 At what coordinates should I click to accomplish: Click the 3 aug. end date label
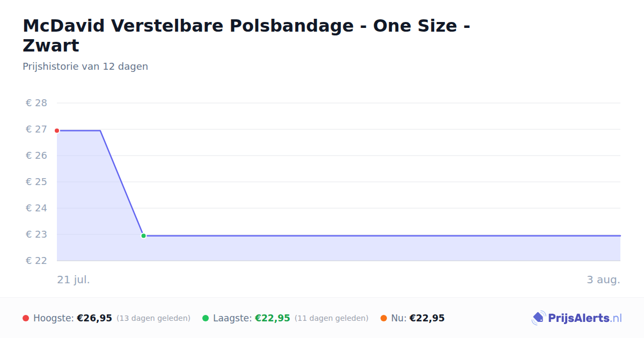(604, 280)
